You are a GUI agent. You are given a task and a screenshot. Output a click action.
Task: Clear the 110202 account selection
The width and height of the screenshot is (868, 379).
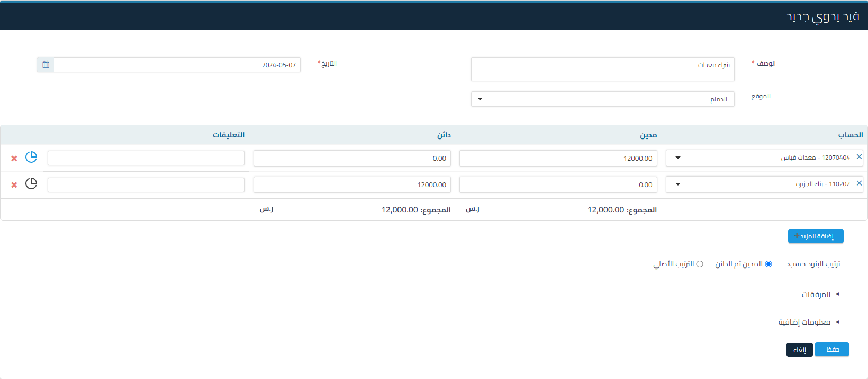859,183
